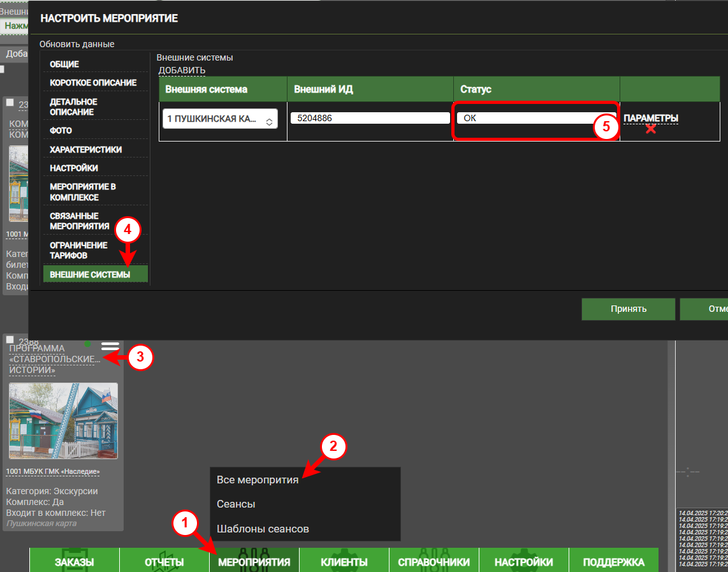Click the Внешний ИД field with 5204886
The height and width of the screenshot is (572, 728).
tap(370, 118)
